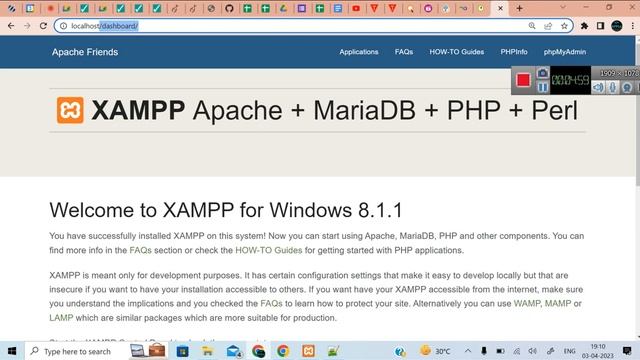The width and height of the screenshot is (640, 360).
Task: Open Windows Start menu
Action: 12,351
